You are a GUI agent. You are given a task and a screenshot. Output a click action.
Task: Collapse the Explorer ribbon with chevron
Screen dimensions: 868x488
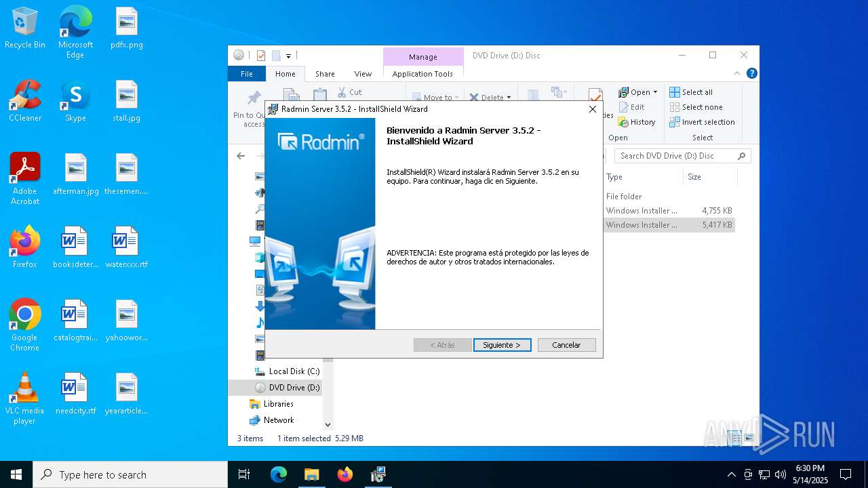737,73
